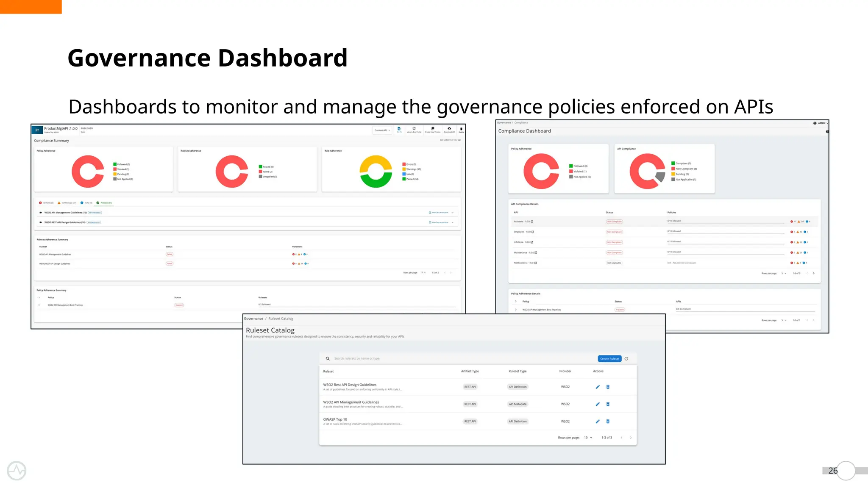Click the search magnifier in Ruleset Catalog
The image size is (868, 488).
tap(328, 359)
